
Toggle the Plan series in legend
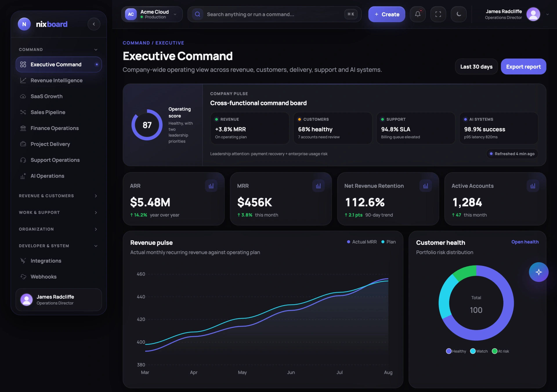pos(388,242)
